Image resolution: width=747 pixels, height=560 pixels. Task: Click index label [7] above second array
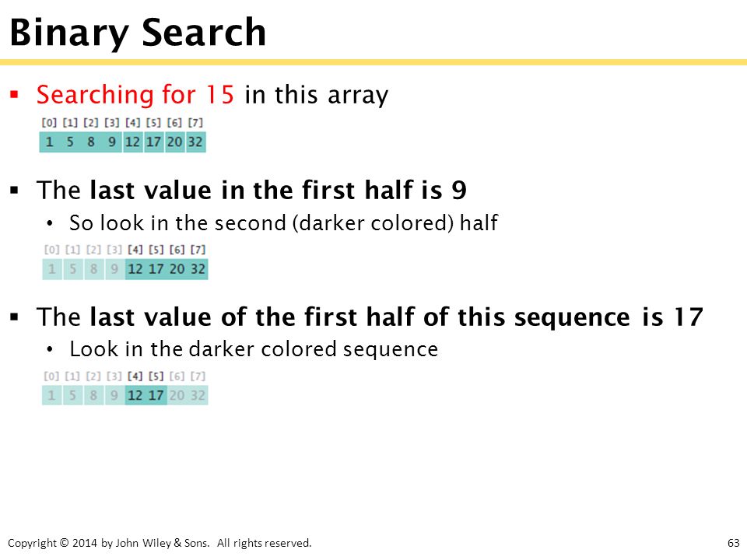pyautogui.click(x=198, y=250)
